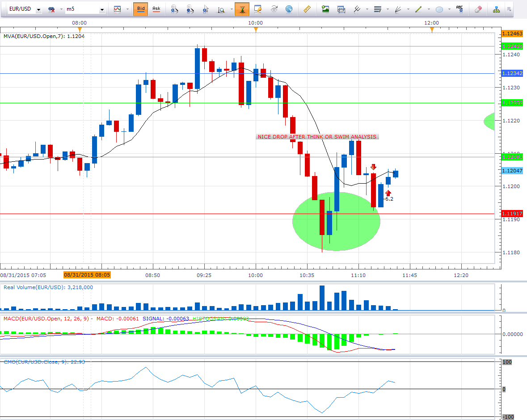
Task: Click the 1.11917 red price level tag
Action: coord(512,214)
